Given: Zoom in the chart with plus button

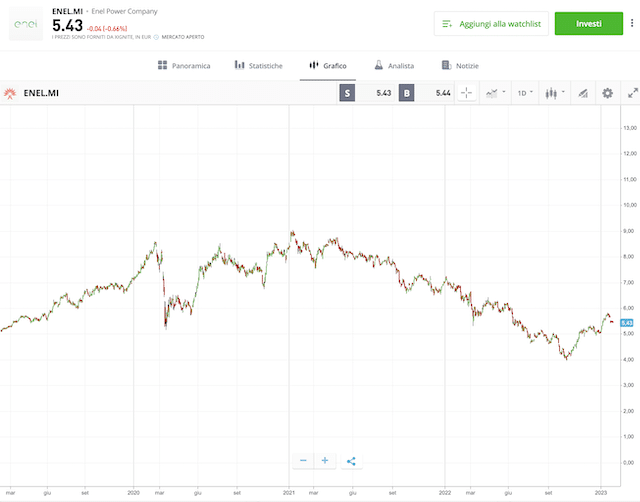Looking at the screenshot, I should point(325,460).
